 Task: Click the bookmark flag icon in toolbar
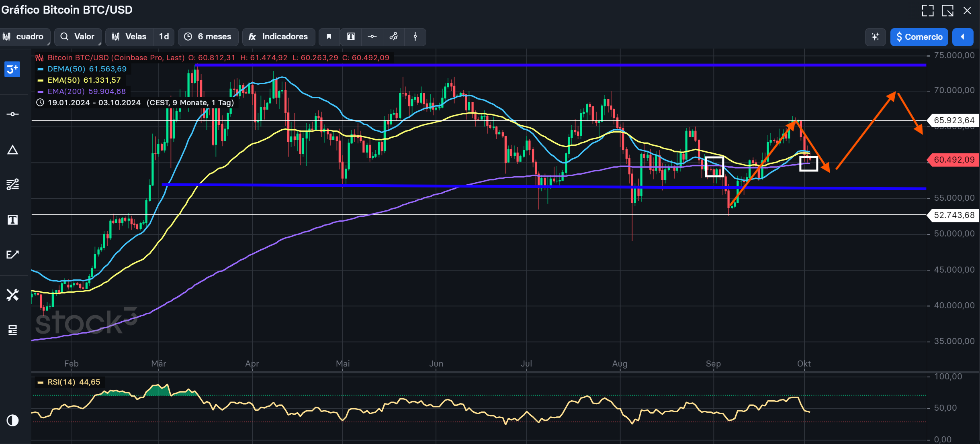coord(329,37)
